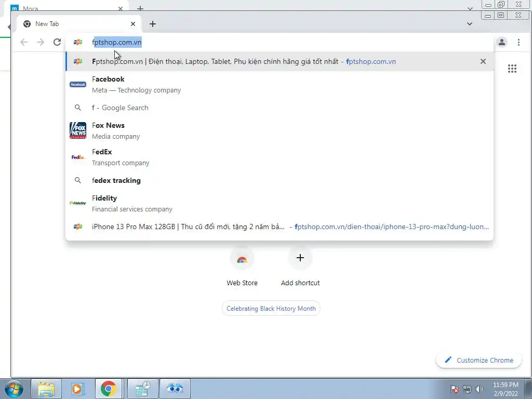The image size is (532, 399).
Task: Click the magnifier icon beside f - Google Search
Action: tap(78, 108)
